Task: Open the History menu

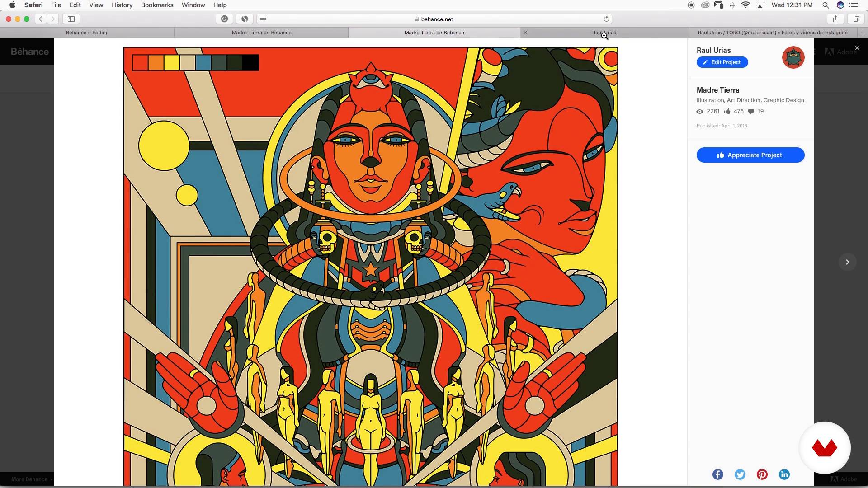Action: [122, 5]
